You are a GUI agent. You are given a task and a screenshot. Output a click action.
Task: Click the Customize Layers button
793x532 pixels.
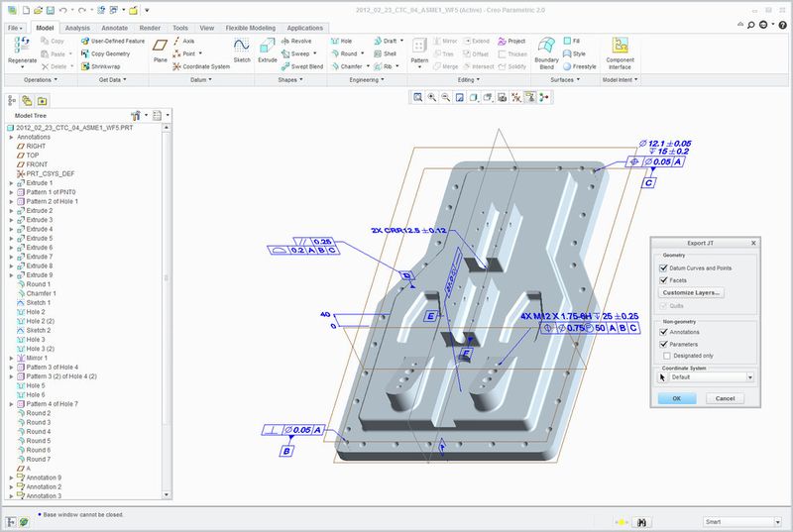[x=691, y=292]
